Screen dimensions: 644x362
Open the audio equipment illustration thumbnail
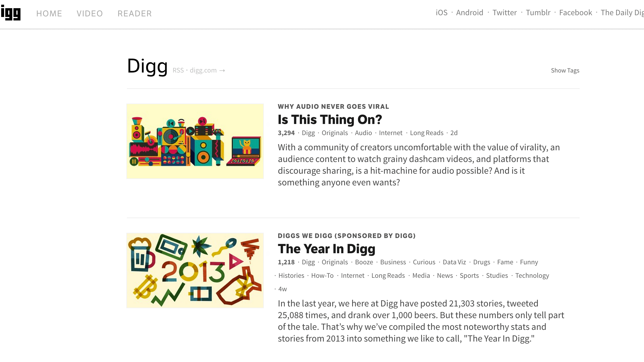(x=195, y=141)
